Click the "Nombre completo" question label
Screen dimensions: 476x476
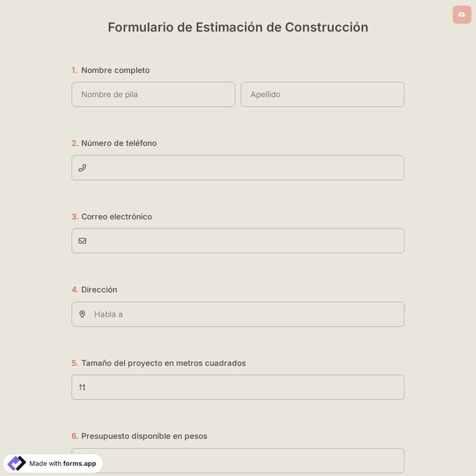(x=115, y=70)
